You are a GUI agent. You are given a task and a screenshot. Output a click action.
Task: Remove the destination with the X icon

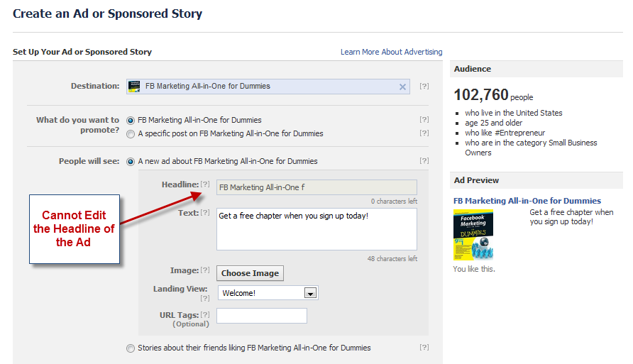pyautogui.click(x=402, y=87)
